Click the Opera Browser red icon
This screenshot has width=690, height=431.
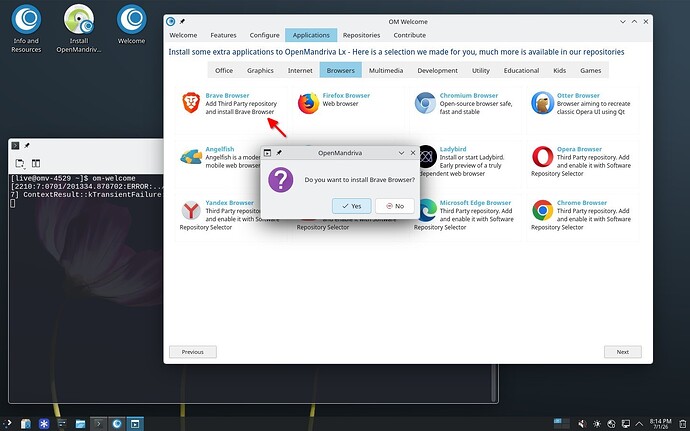pos(543,157)
